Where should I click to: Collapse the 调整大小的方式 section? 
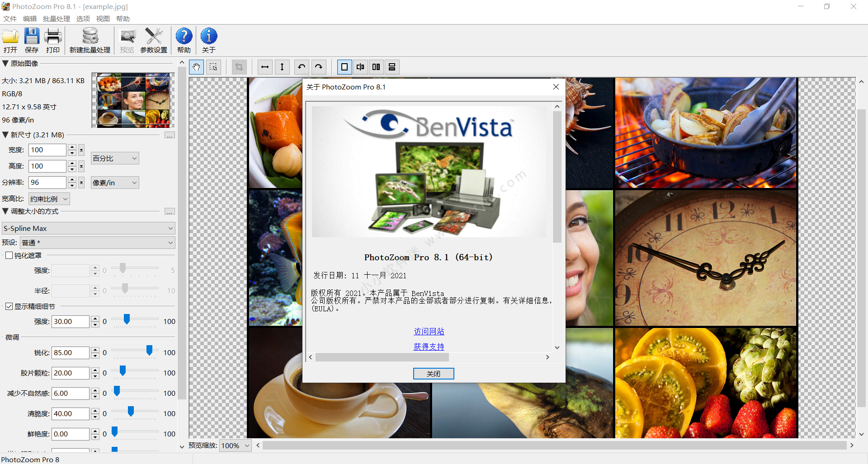5,211
